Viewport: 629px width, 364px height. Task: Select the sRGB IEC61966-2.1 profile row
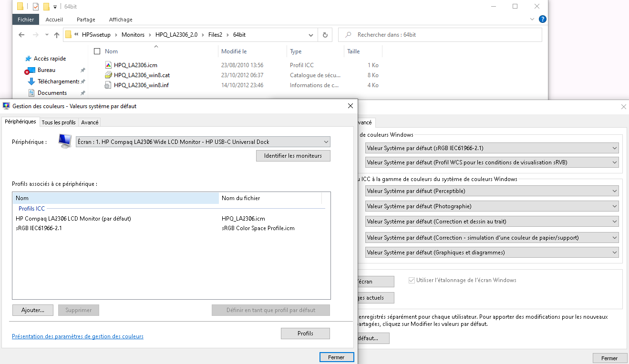tap(39, 228)
